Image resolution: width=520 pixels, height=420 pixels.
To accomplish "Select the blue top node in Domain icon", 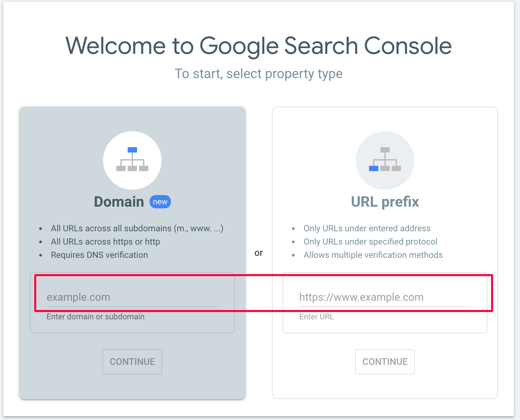I will point(132,150).
